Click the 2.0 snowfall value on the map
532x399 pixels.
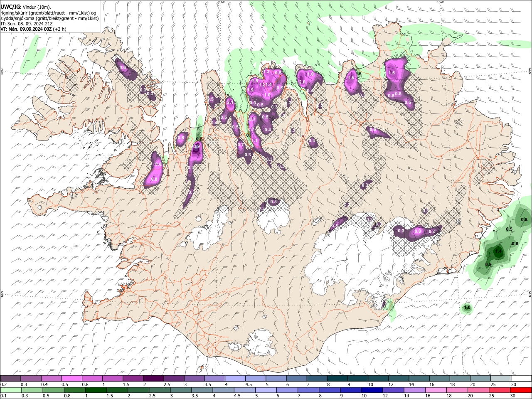pos(302,82)
